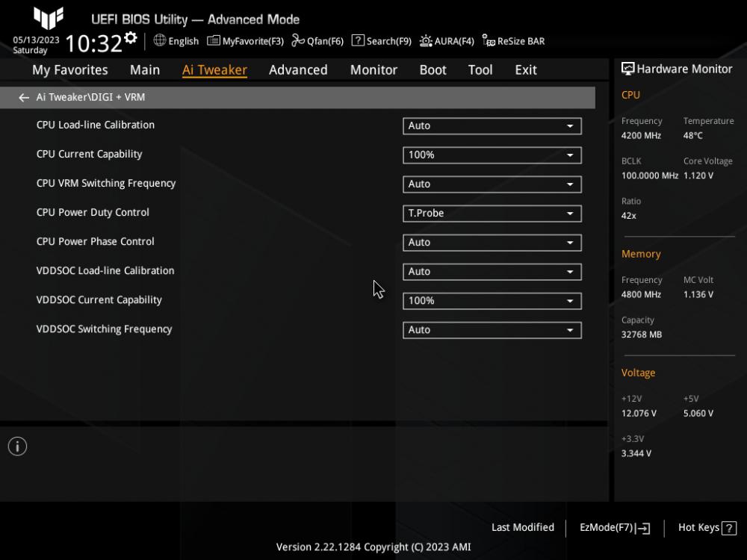Click the Hot Keys question-mark icon
This screenshot has width=747, height=560.
[x=729, y=528]
